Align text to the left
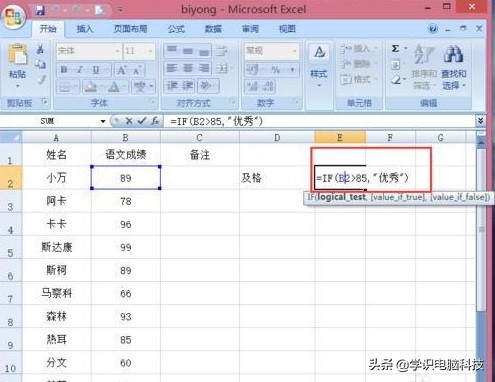 (x=172, y=69)
